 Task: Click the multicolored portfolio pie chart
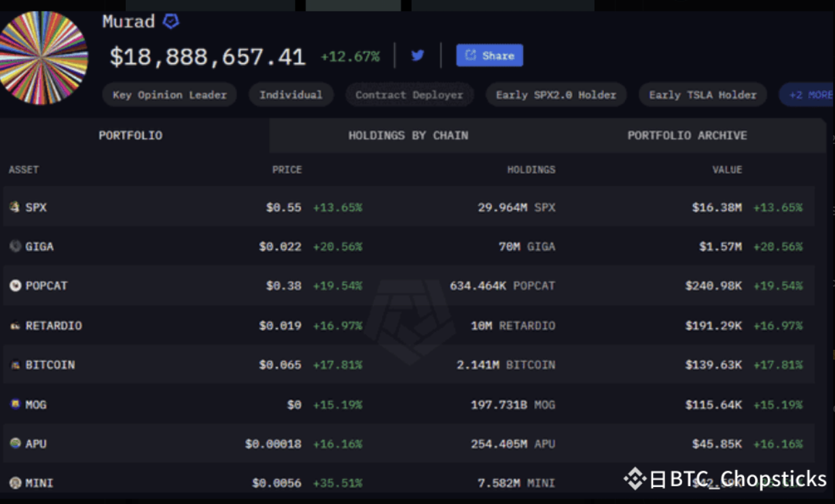(x=42, y=58)
